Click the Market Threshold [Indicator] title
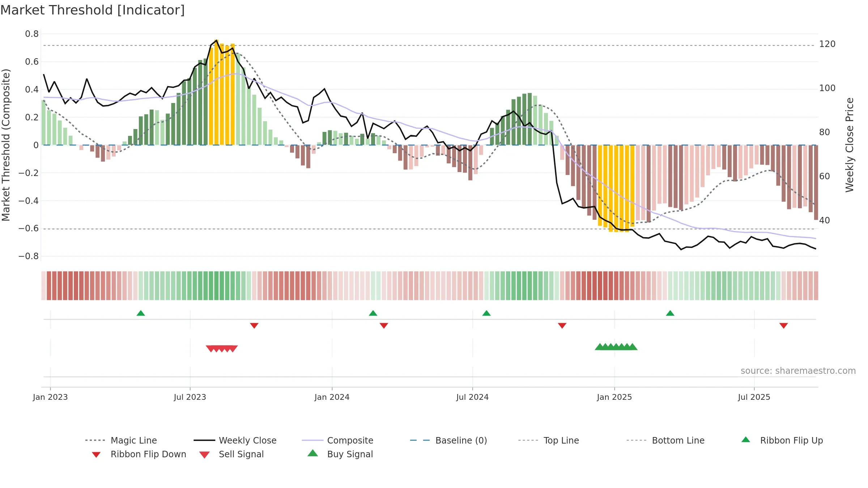868x488 pixels. pos(93,10)
